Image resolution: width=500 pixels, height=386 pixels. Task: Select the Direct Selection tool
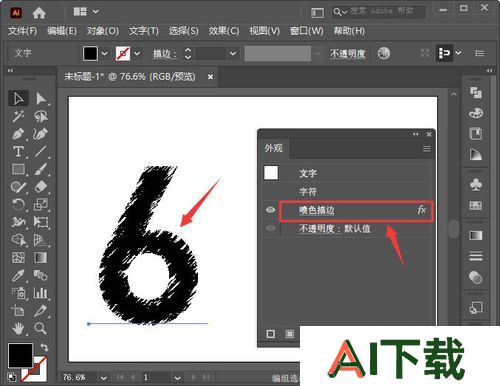pos(41,99)
